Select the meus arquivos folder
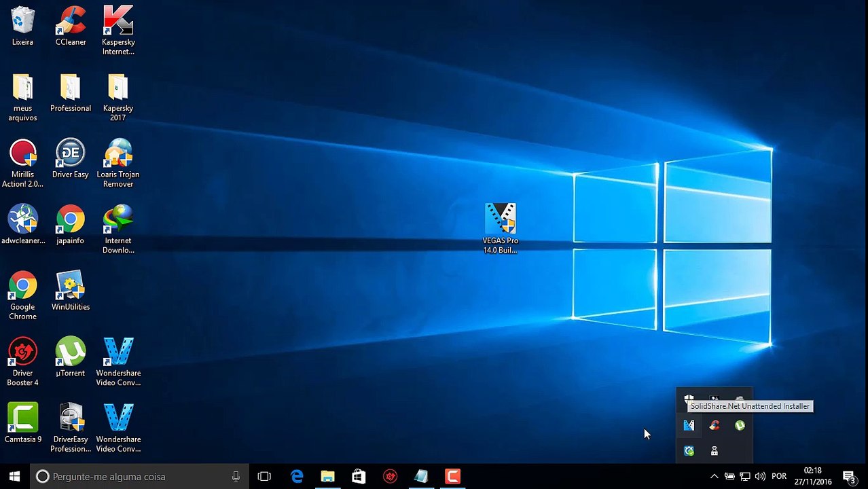This screenshot has width=868, height=489. click(22, 97)
